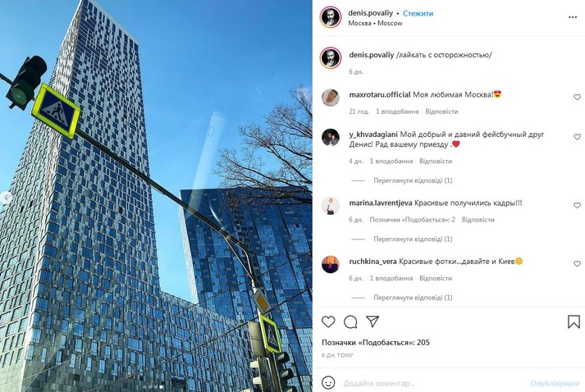
Task: Open emoji picker smiley icon
Action: [328, 383]
